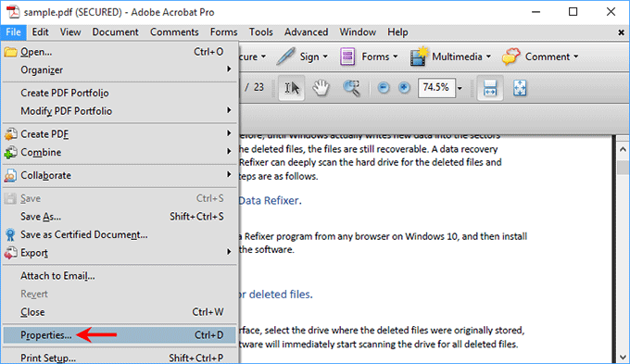Screen dimensions: 630x364
Task: Select Save As... in File menu
Action: pos(120,217)
